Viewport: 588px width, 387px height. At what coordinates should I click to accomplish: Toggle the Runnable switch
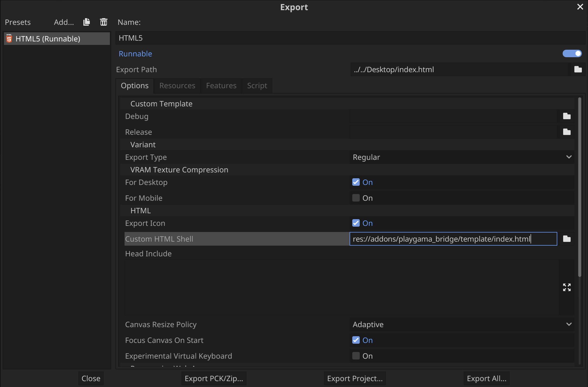[572, 54]
